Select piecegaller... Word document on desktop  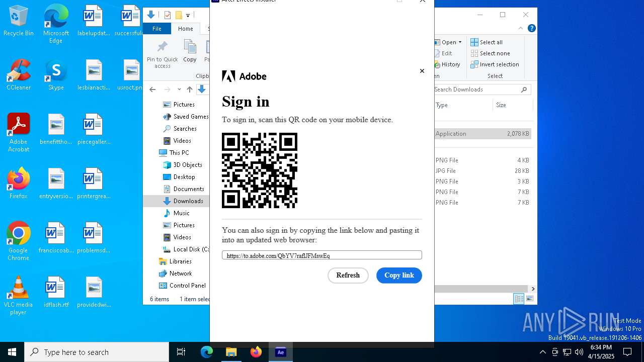(94, 129)
